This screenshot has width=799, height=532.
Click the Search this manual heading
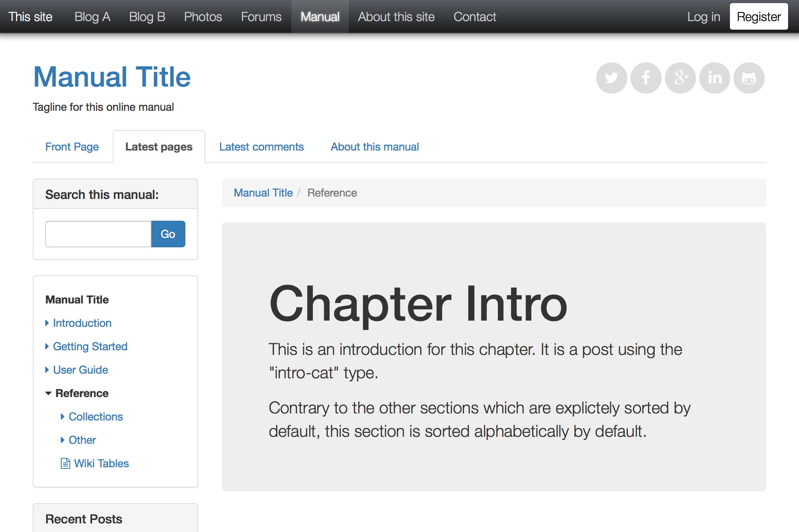coord(102,194)
